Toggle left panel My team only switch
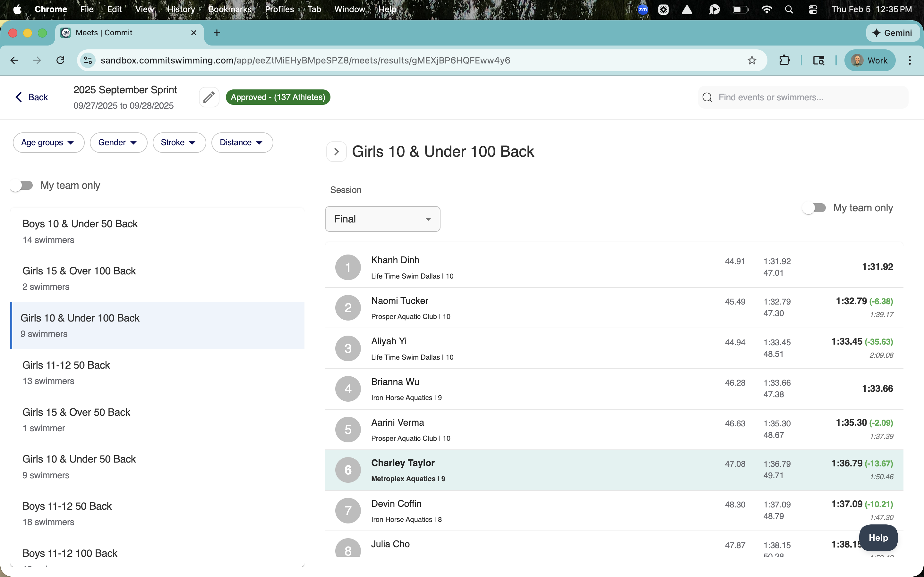 point(22,186)
